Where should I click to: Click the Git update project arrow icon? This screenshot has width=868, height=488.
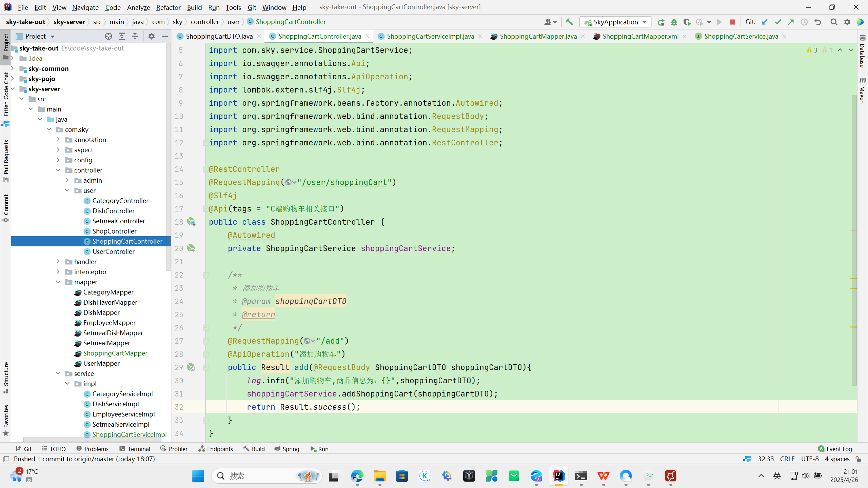coord(765,22)
